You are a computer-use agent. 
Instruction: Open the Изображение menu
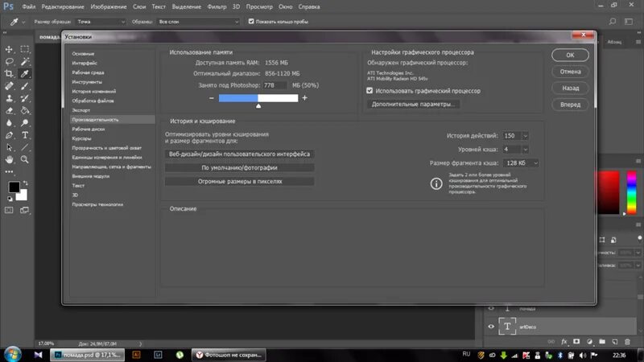coord(109,7)
